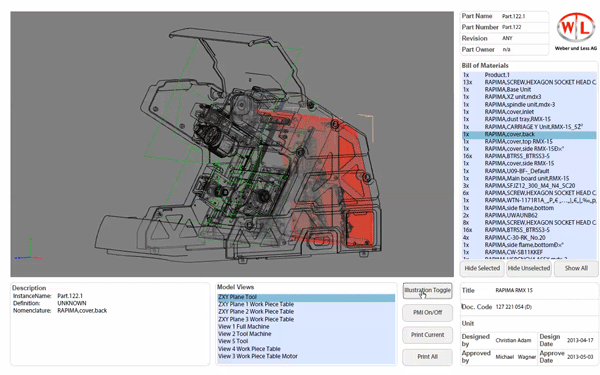Select RAPIMA,cover,top RMX-15 row
The width and height of the screenshot is (600, 375).
pyautogui.click(x=529, y=142)
